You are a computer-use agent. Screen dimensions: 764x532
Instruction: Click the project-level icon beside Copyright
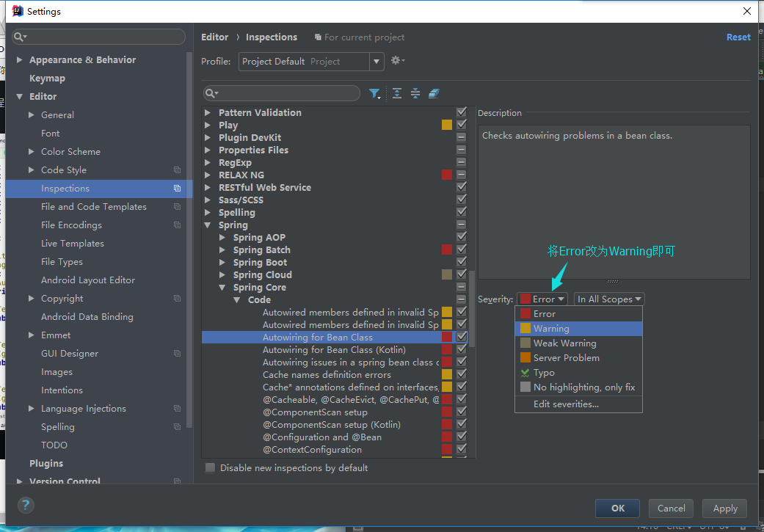pyautogui.click(x=178, y=298)
